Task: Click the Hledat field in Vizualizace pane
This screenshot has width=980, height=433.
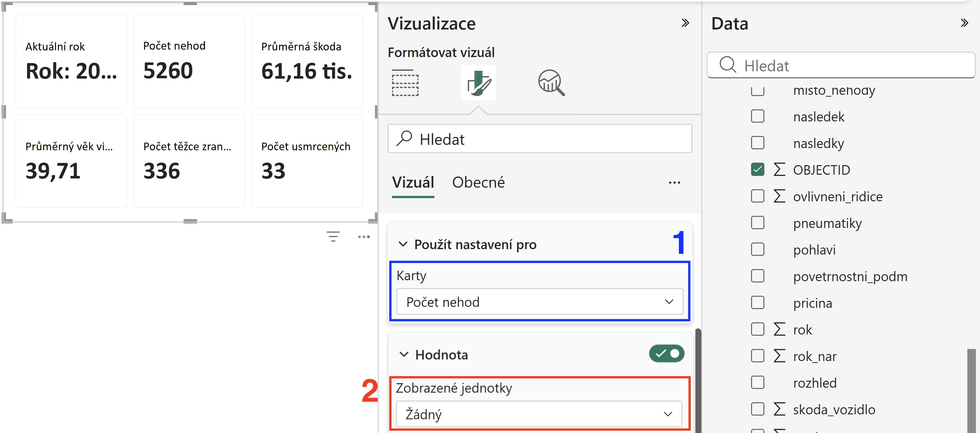Action: pos(540,139)
